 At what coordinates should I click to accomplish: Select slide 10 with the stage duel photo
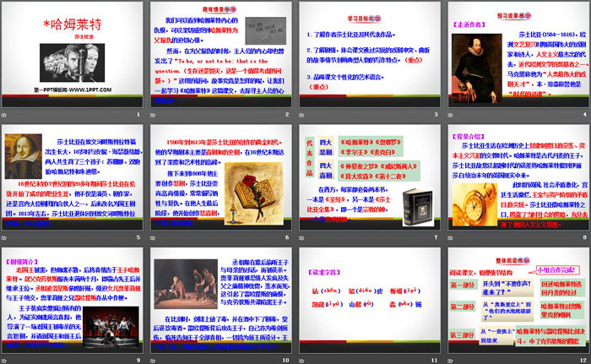(221, 301)
